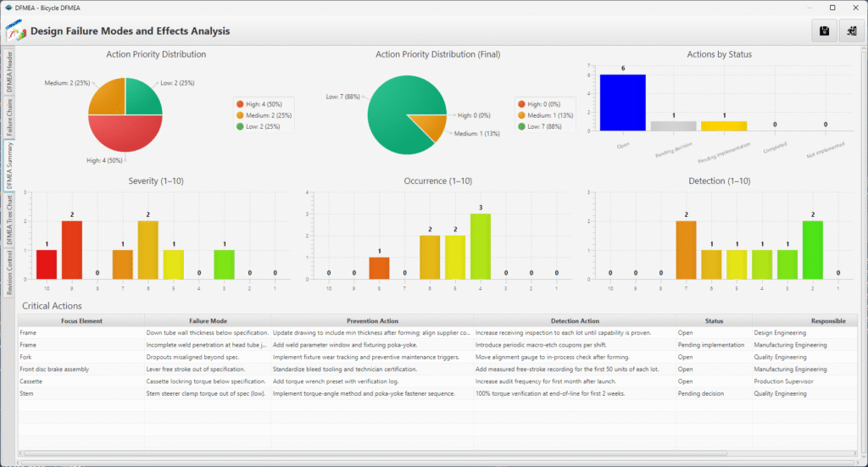Click the DFMEA application logo icon
This screenshot has width=868, height=467.
(15, 31)
